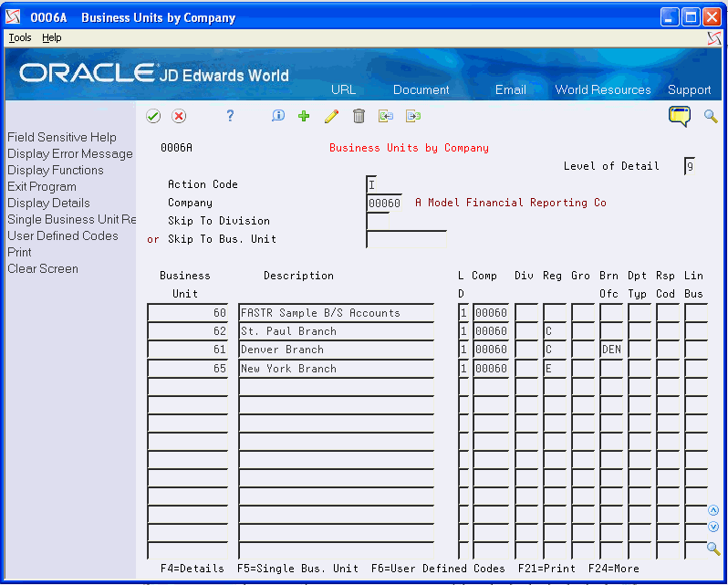Select Exit Program in sidebar
Viewport: 728px width, 585px height.
42,187
